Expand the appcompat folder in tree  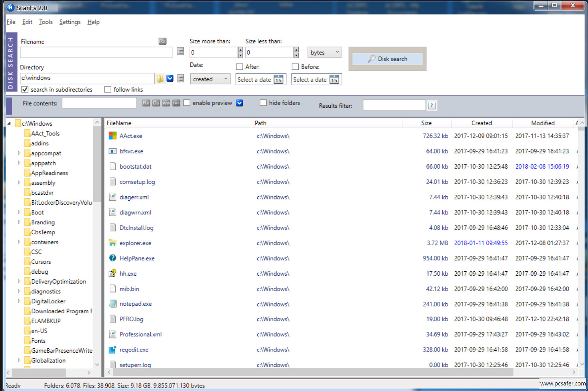pos(19,153)
